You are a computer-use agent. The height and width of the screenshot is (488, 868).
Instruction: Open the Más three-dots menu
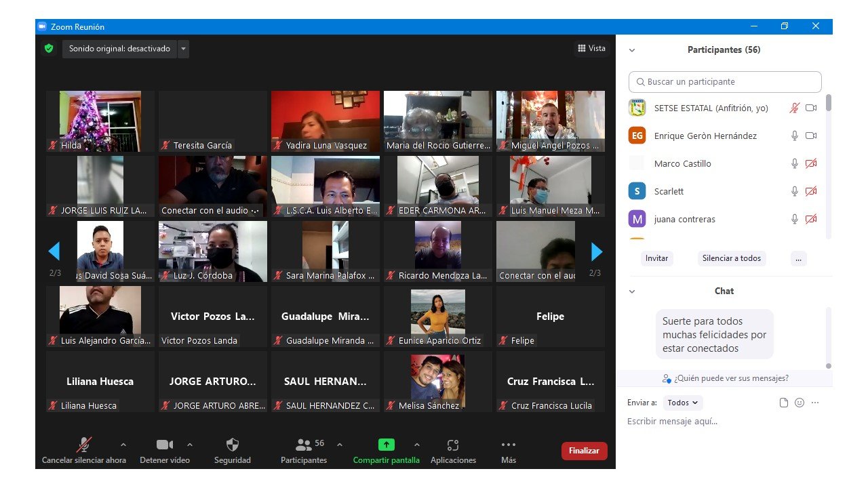(x=508, y=445)
